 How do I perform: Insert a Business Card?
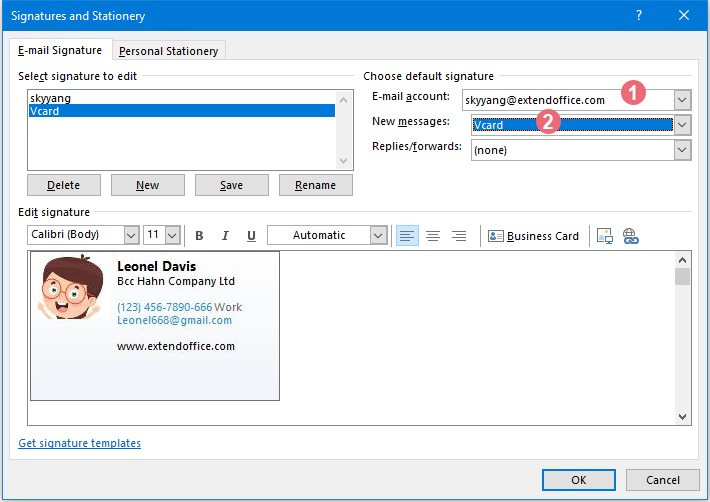coord(533,236)
